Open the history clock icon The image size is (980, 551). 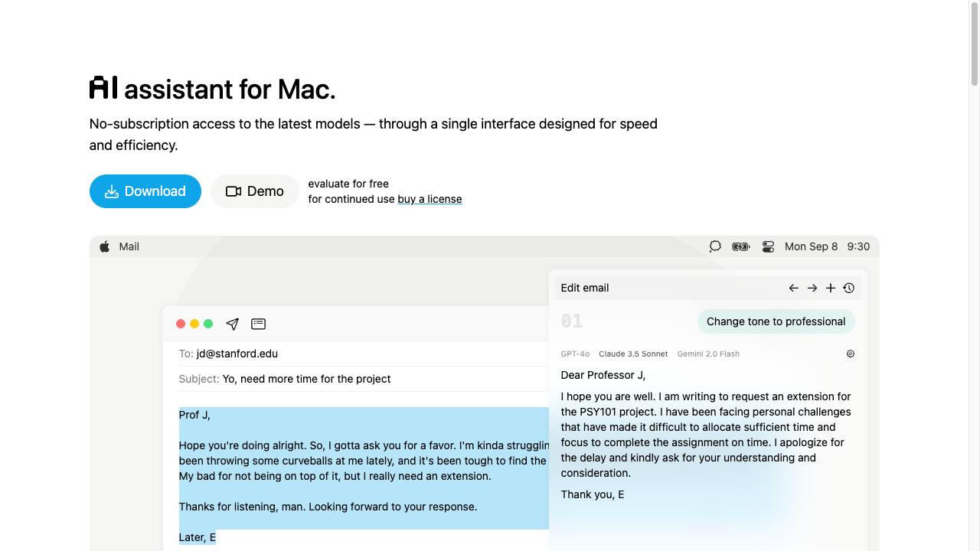point(849,288)
